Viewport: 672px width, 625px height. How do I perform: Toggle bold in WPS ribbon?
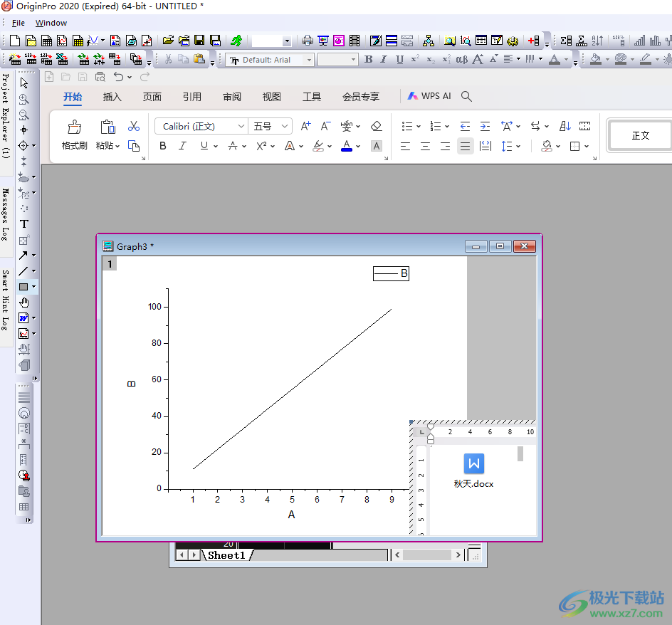(163, 146)
